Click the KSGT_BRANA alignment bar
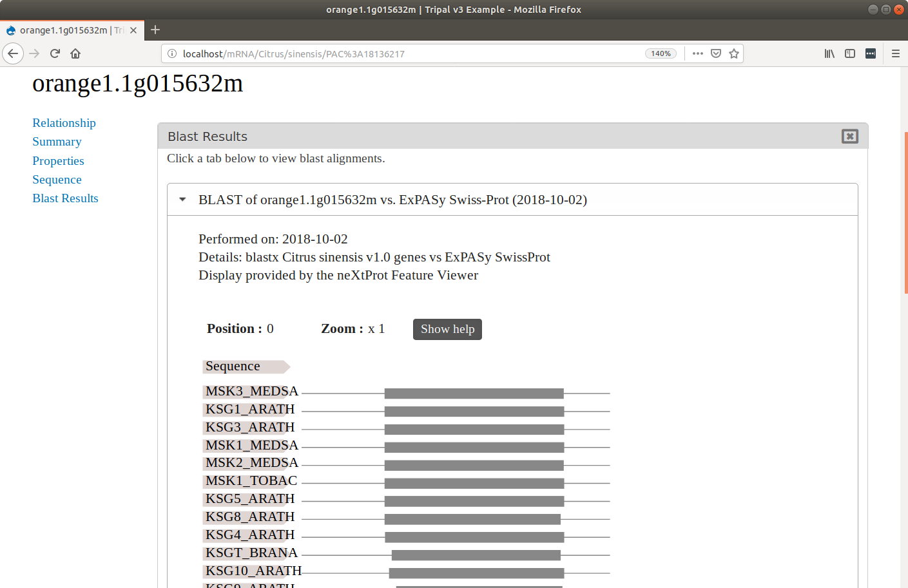The height and width of the screenshot is (588, 908). click(476, 555)
